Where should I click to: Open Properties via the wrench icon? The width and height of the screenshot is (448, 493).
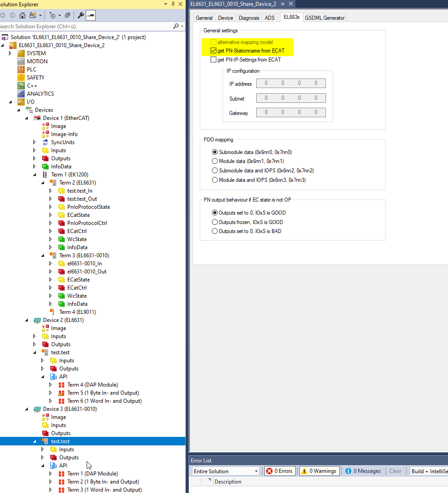pos(81,15)
